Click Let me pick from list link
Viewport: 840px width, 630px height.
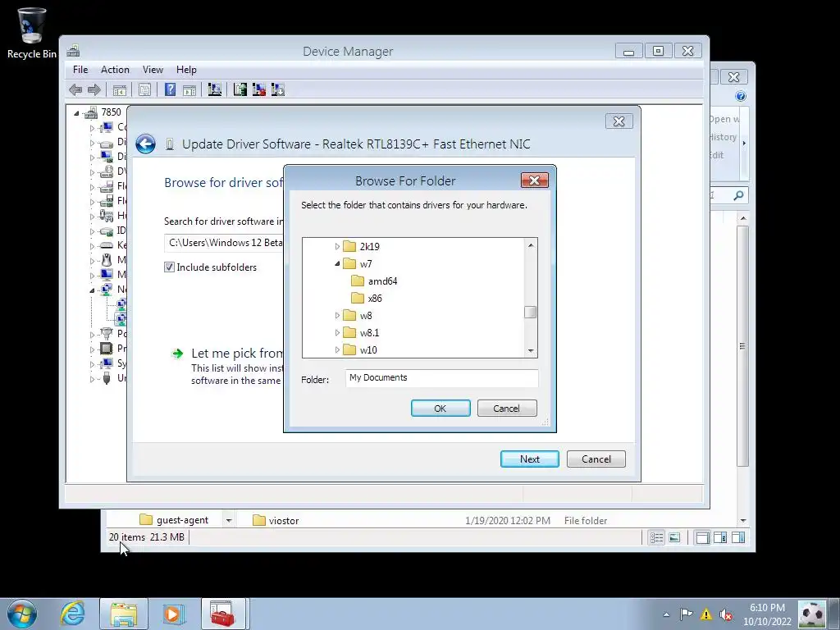[237, 353]
